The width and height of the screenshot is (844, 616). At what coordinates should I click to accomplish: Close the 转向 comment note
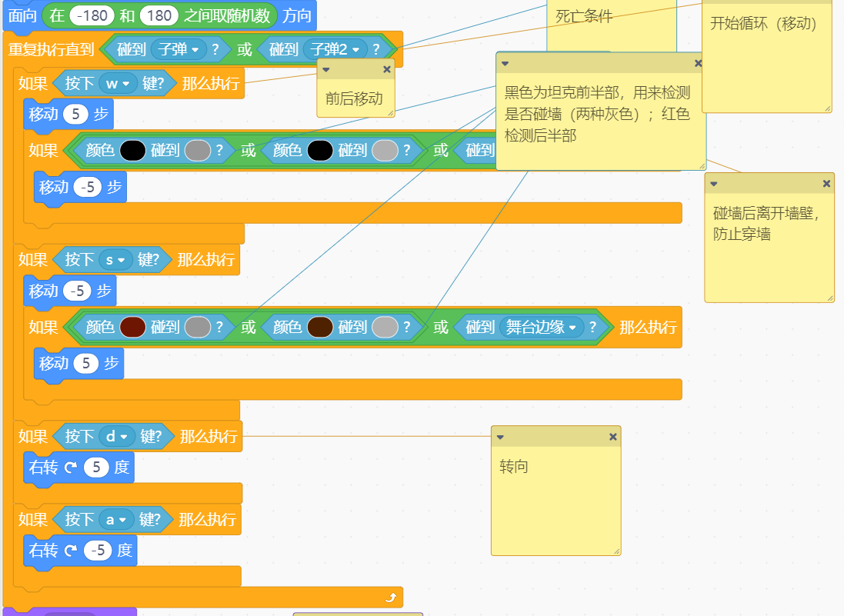pos(612,437)
